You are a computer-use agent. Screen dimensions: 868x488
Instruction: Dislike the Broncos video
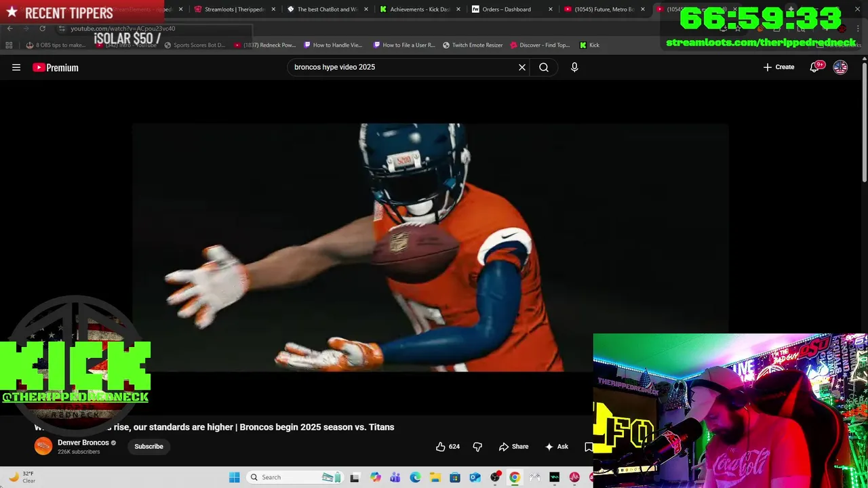click(x=477, y=447)
